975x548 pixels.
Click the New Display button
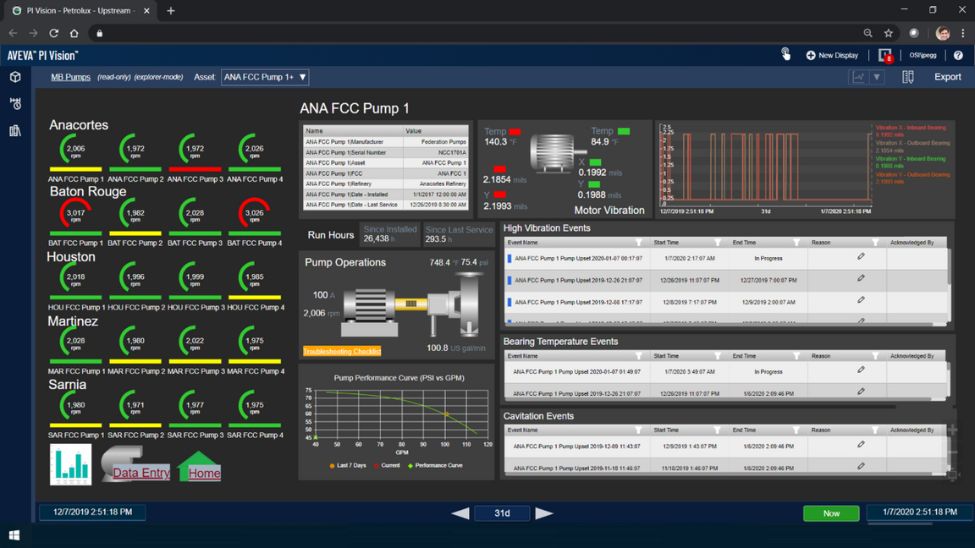click(x=832, y=55)
